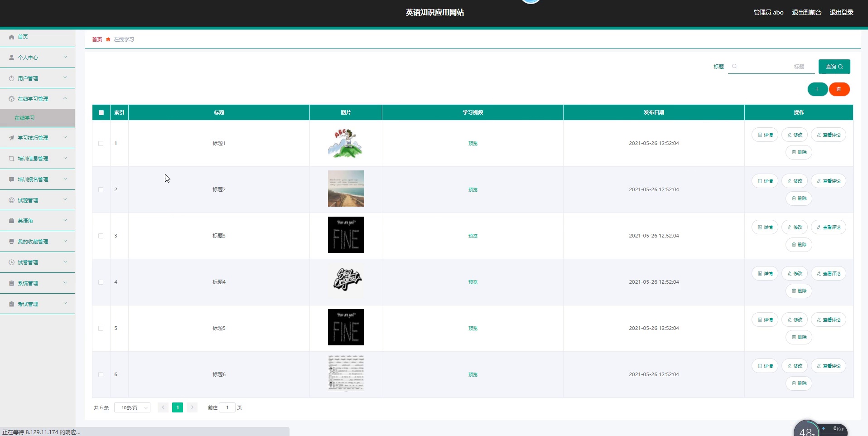Check the box for row 标题6
The image size is (868, 436).
coord(101,374)
